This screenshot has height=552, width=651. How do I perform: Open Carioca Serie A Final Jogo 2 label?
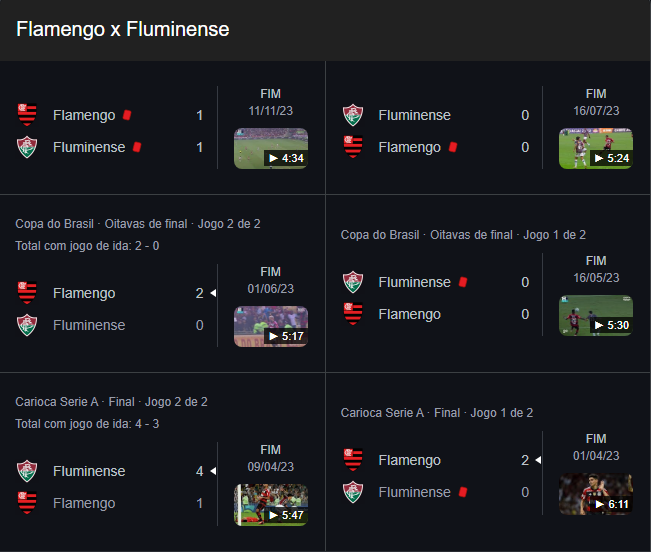pyautogui.click(x=111, y=402)
